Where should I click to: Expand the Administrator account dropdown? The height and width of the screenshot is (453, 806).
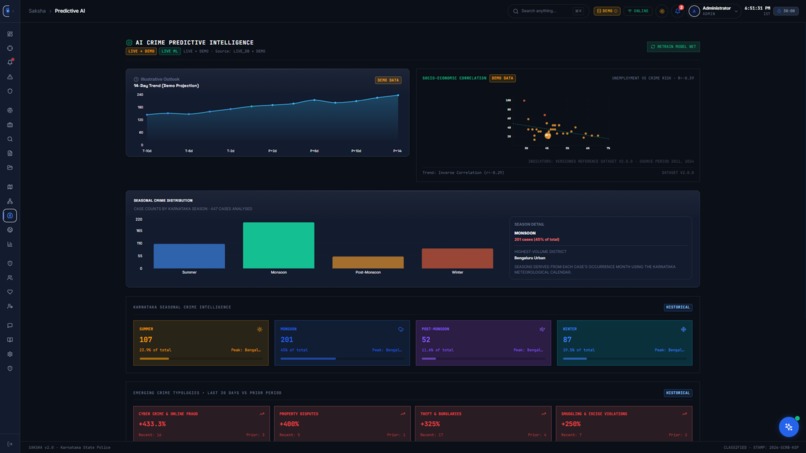[713, 11]
